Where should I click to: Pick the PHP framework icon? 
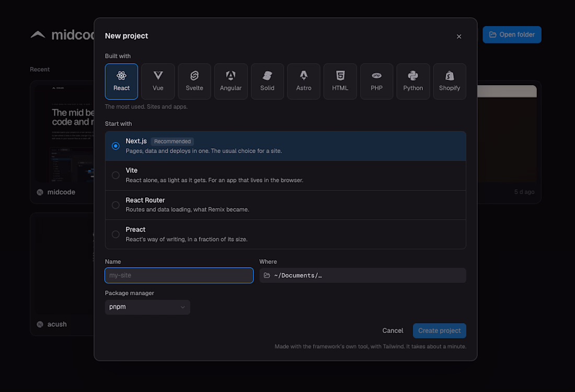(x=376, y=76)
